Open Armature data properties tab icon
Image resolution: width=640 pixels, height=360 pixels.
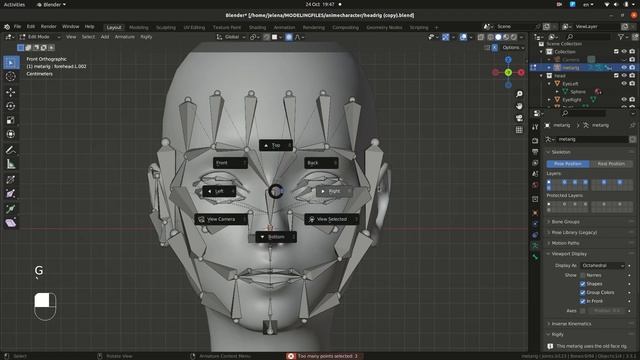pos(535,246)
